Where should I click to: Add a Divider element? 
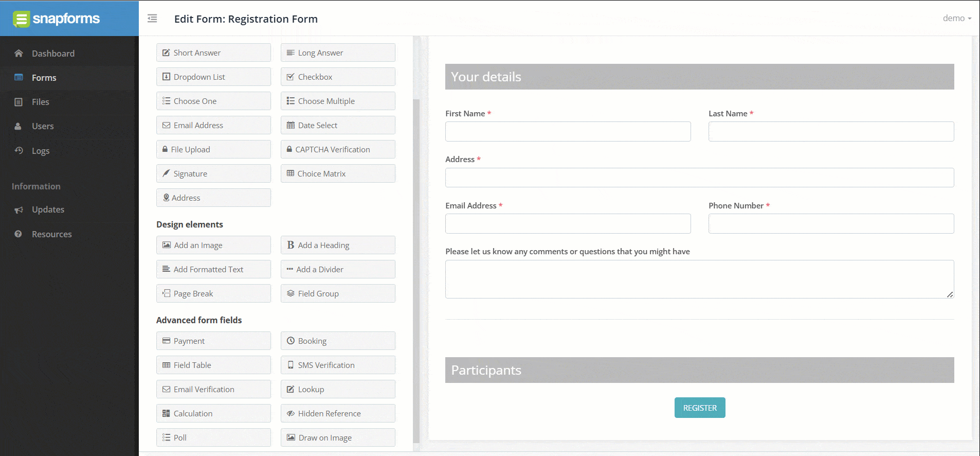pyautogui.click(x=338, y=269)
